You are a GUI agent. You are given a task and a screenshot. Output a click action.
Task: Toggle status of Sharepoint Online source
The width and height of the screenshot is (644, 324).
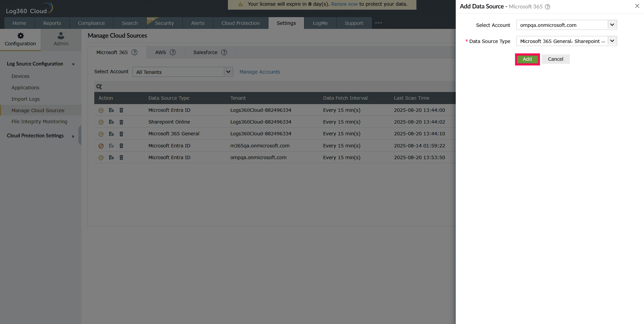tap(101, 122)
